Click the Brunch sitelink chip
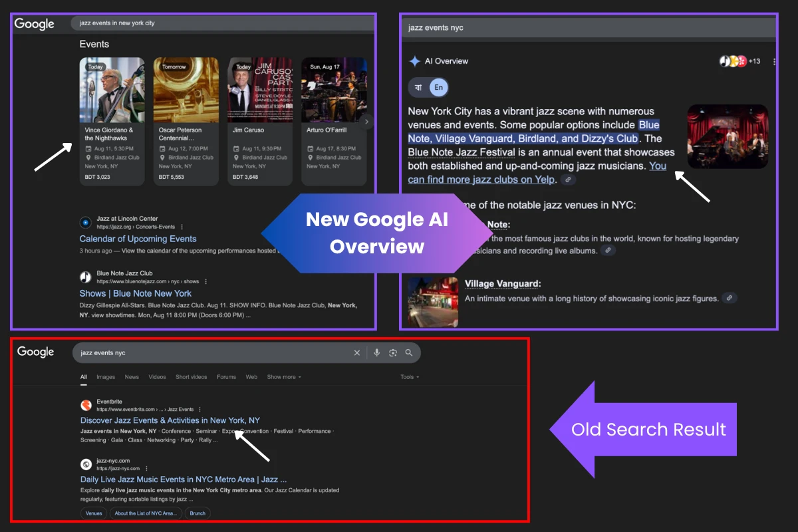The width and height of the screenshot is (798, 532). coord(198,513)
